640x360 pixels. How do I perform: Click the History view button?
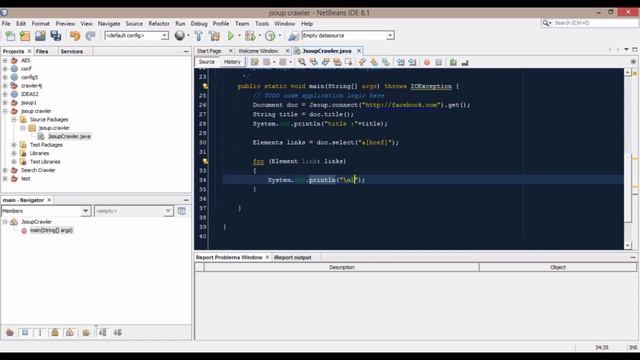tap(232, 62)
